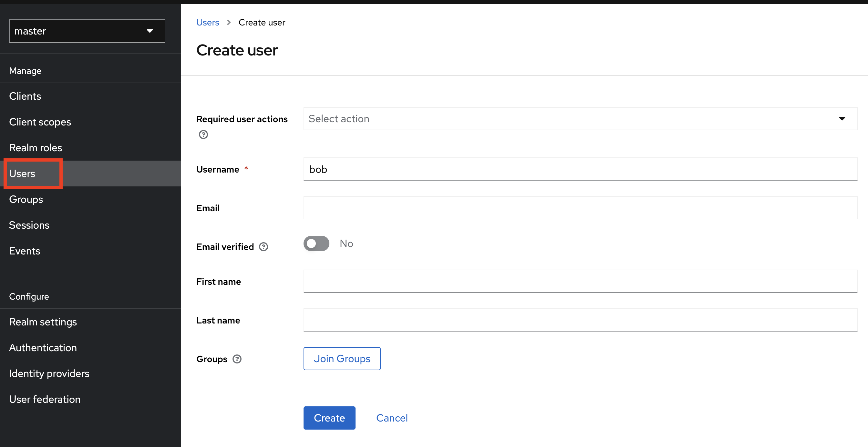Click the Email input field
Screen dimensions: 868x447
[x=580, y=208]
